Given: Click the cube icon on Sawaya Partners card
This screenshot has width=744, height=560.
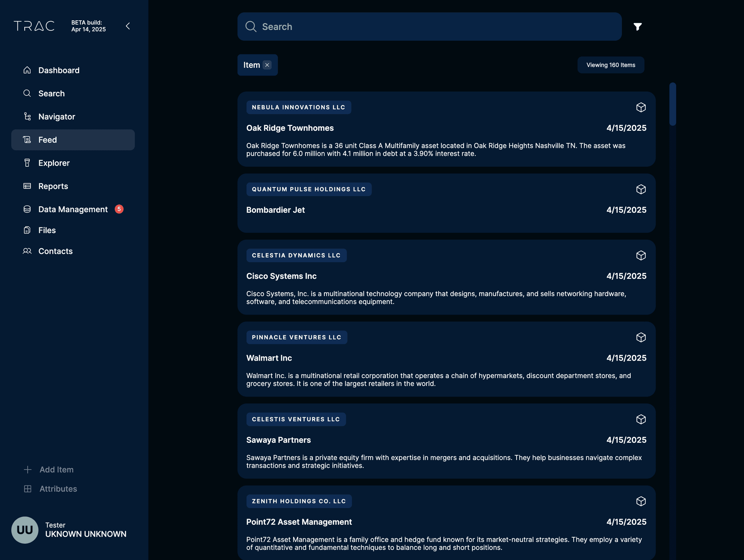Looking at the screenshot, I should click(x=641, y=419).
